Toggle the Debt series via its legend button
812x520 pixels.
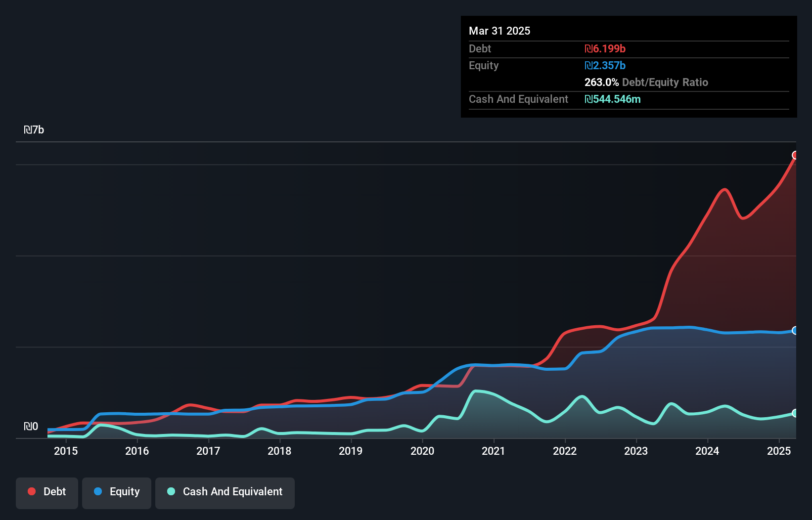(x=46, y=492)
